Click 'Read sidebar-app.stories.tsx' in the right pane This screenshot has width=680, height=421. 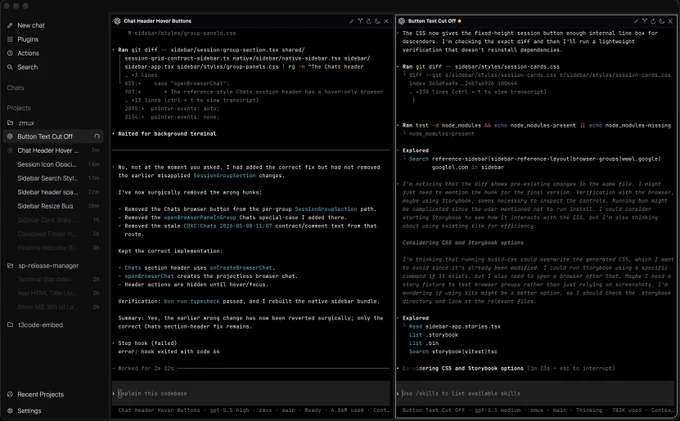(454, 326)
